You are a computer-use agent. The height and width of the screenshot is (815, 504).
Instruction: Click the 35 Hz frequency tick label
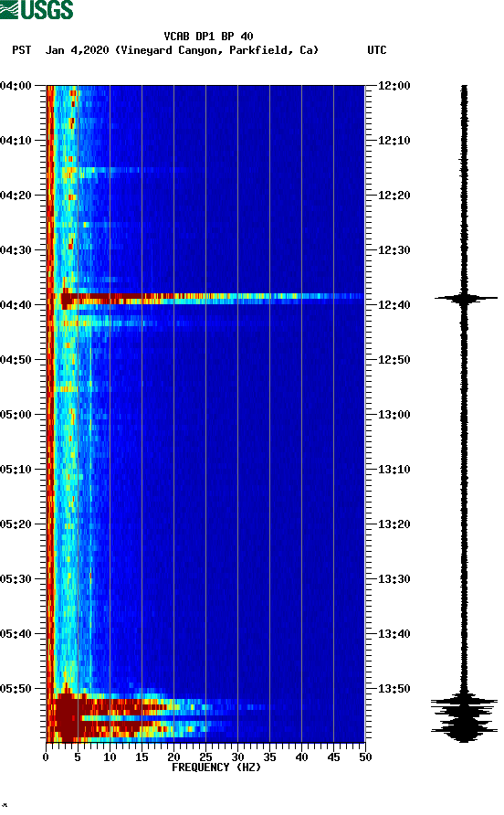click(x=269, y=757)
